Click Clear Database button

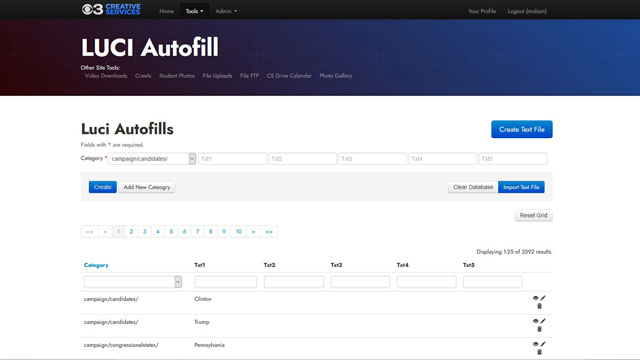pos(473,187)
